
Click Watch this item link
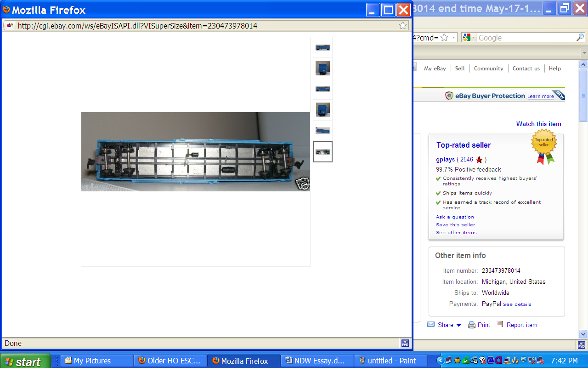[x=538, y=124]
